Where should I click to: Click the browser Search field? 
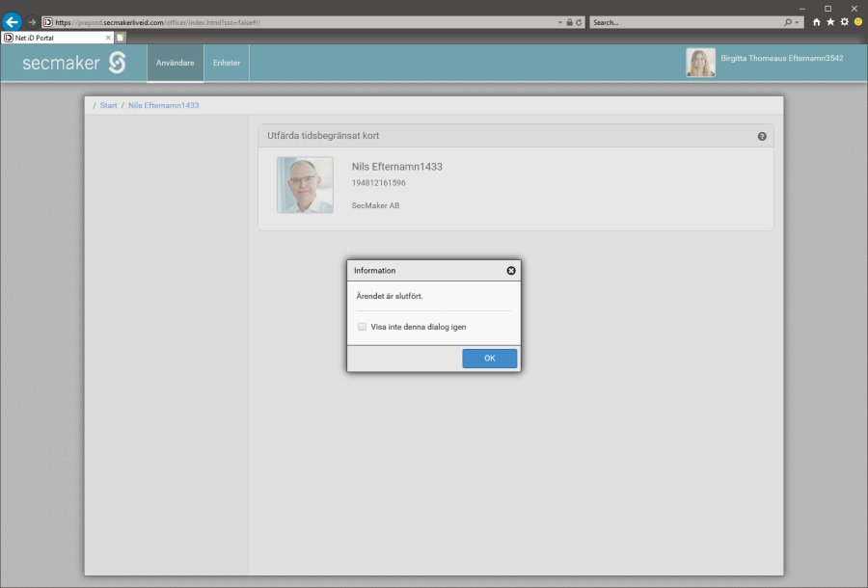tap(687, 23)
